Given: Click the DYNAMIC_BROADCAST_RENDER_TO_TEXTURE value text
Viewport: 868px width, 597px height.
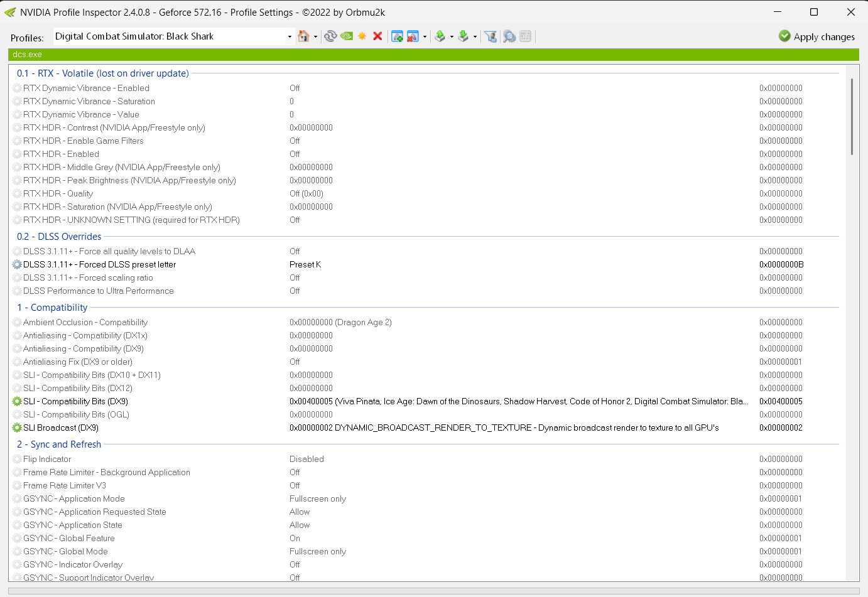Looking at the screenshot, I should pyautogui.click(x=504, y=428).
